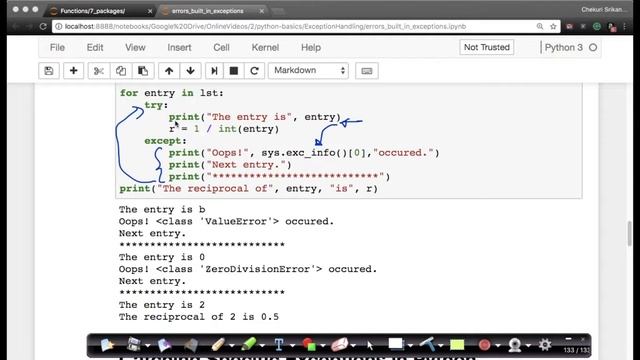Bookmark page with star icon

coord(553,27)
